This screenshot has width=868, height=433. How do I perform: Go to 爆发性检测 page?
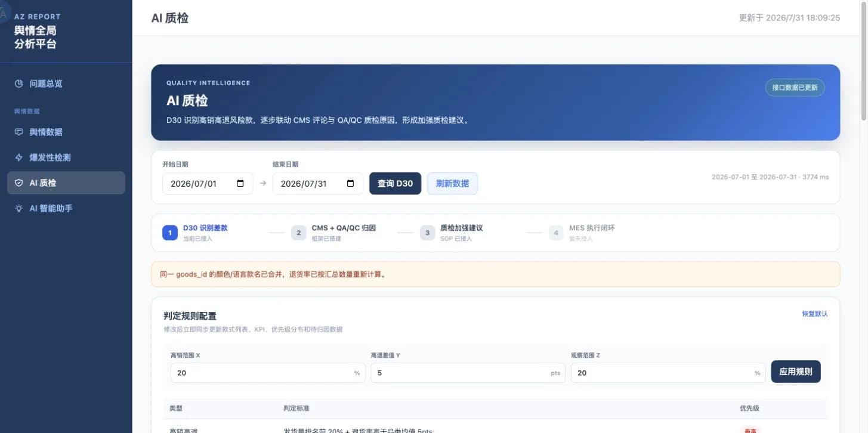pyautogui.click(x=66, y=157)
